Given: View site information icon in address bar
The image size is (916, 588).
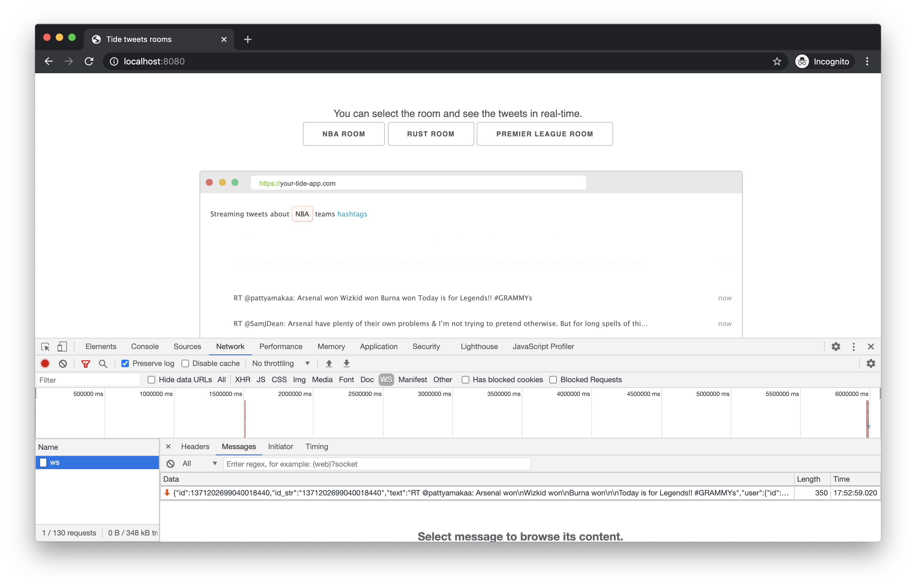Looking at the screenshot, I should (x=114, y=62).
